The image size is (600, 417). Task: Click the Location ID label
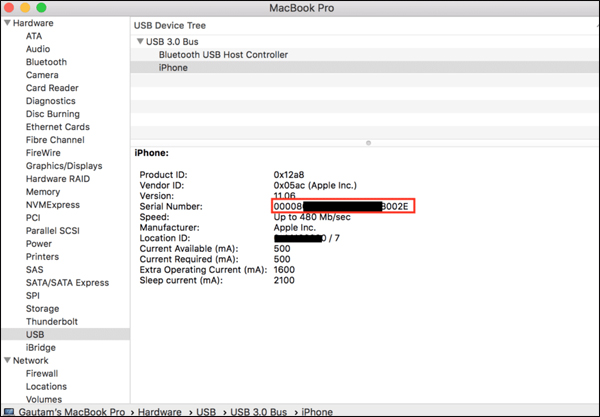tap(165, 238)
